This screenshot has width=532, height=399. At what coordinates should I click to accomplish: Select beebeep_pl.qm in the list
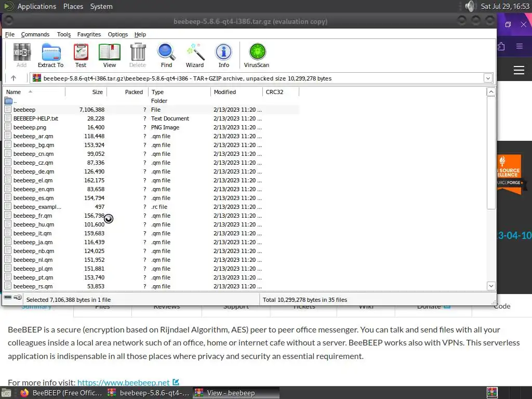tap(151, 269)
